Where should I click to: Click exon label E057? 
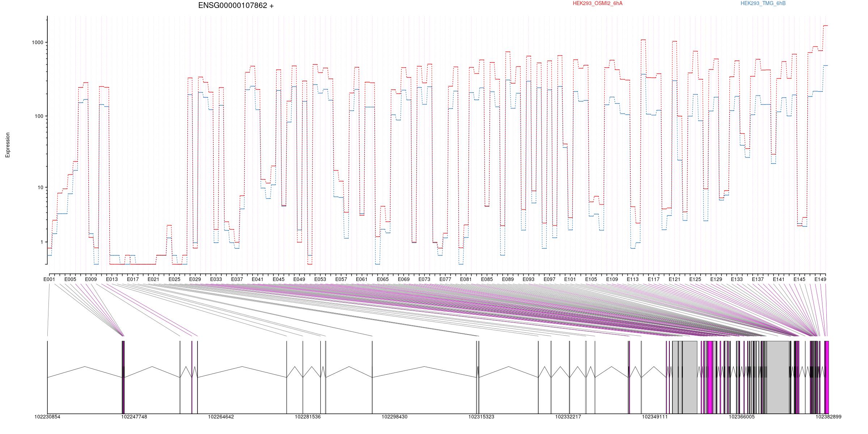click(x=341, y=280)
